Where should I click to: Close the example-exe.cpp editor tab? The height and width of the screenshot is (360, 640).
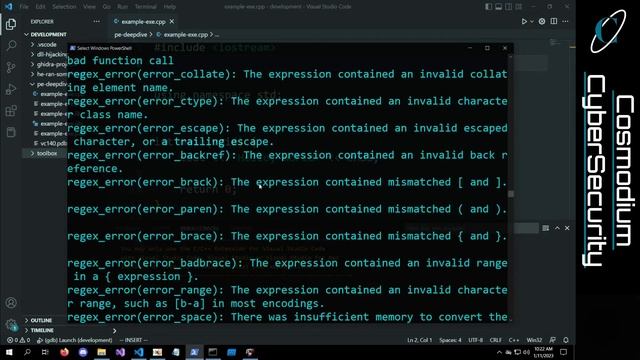[172, 22]
